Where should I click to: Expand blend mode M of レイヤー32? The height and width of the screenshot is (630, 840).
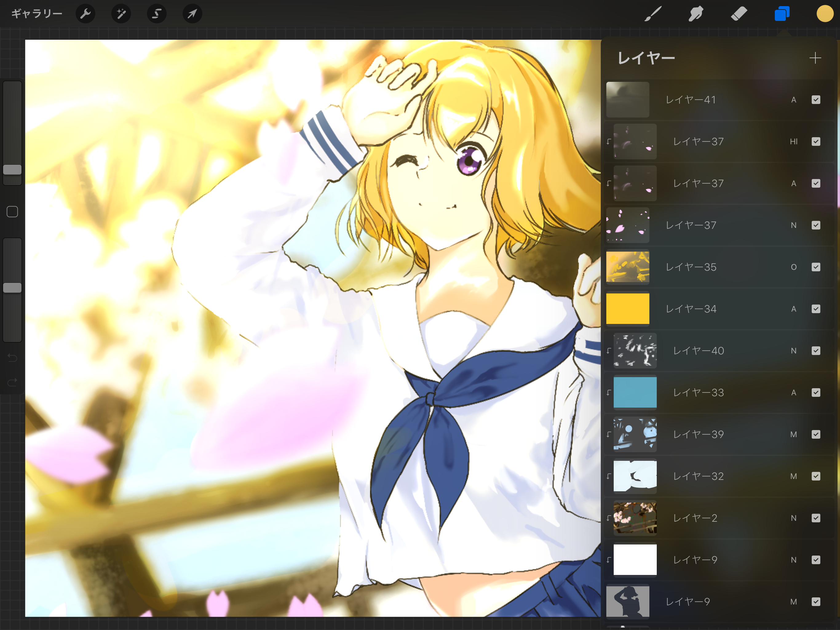793,476
